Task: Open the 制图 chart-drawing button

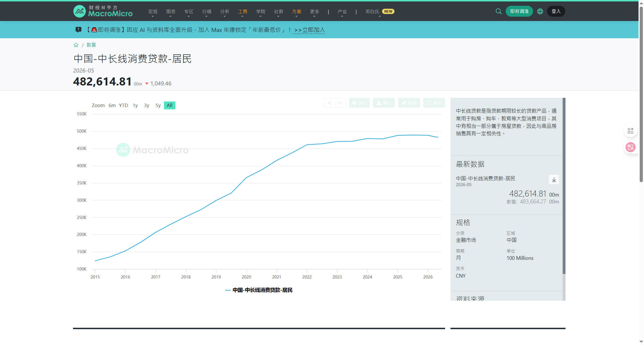Action: (409, 103)
